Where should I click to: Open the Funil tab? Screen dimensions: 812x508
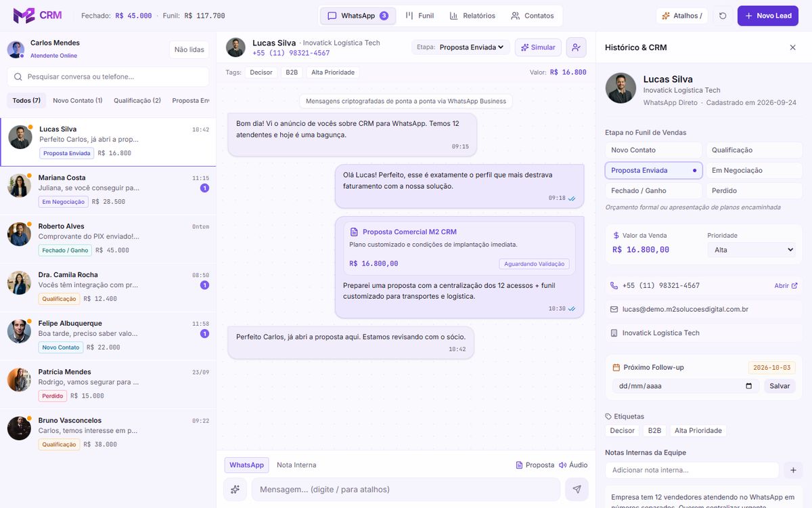pyautogui.click(x=420, y=16)
